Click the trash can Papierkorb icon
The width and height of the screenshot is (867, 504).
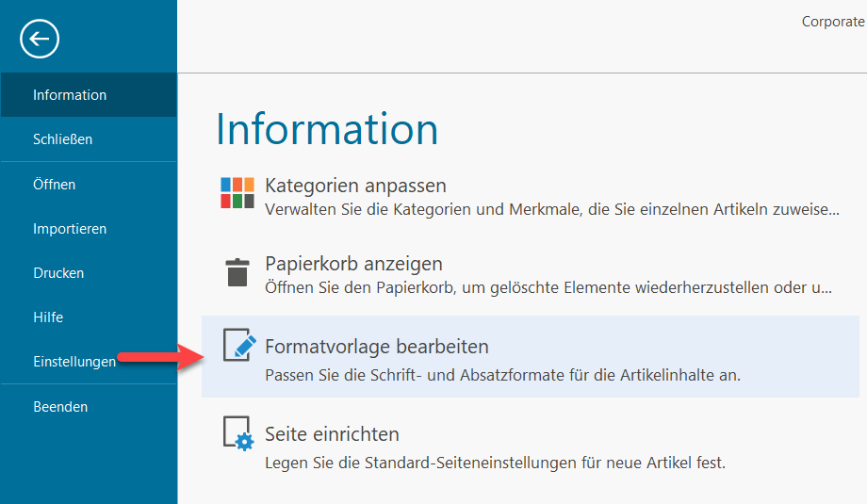point(237,270)
